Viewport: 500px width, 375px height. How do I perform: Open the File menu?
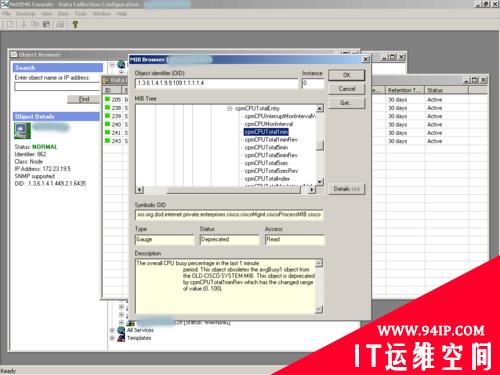[x=6, y=14]
